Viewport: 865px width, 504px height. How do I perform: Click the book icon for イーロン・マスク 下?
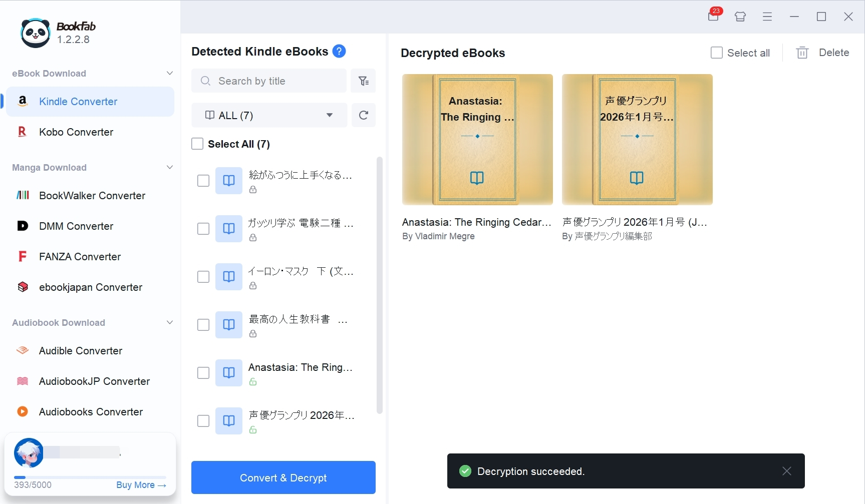[229, 277]
